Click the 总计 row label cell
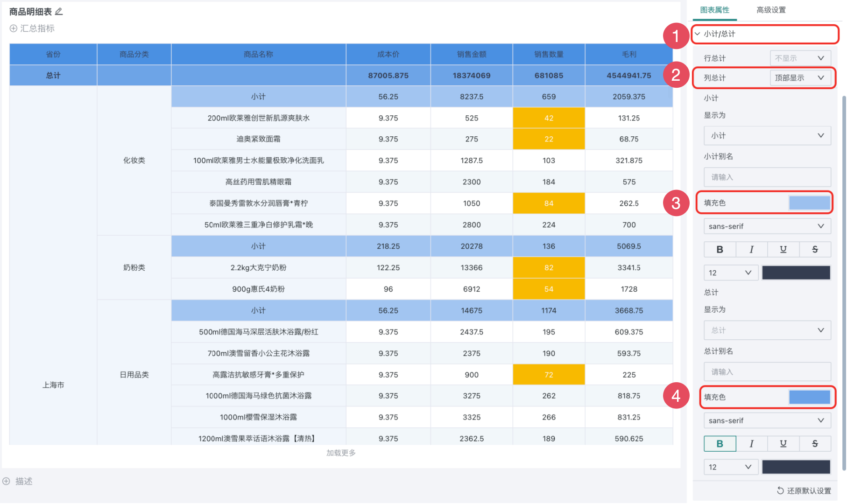Image resolution: width=847 pixels, height=504 pixels. pos(53,75)
